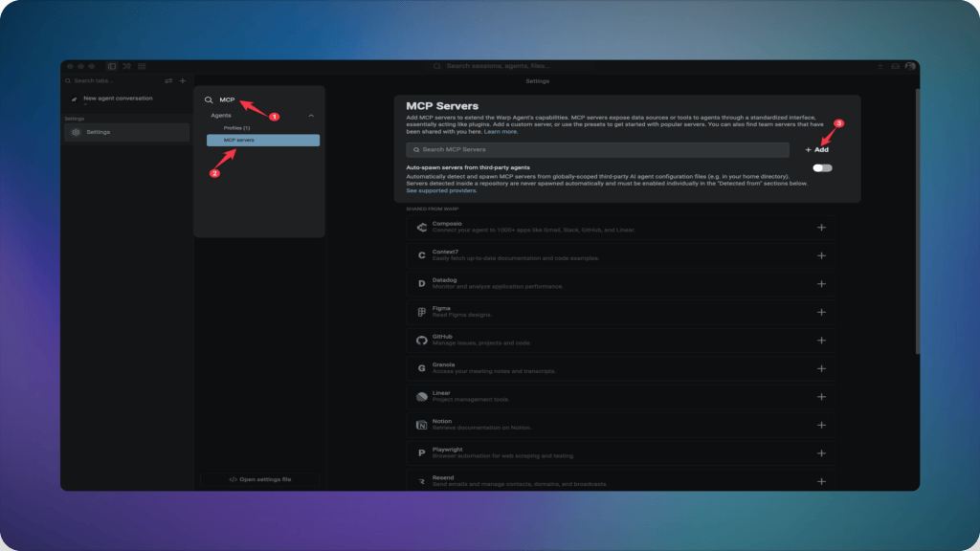Click the settings page vertical scrollbar
This screenshot has width=980, height=551.
coord(918,222)
